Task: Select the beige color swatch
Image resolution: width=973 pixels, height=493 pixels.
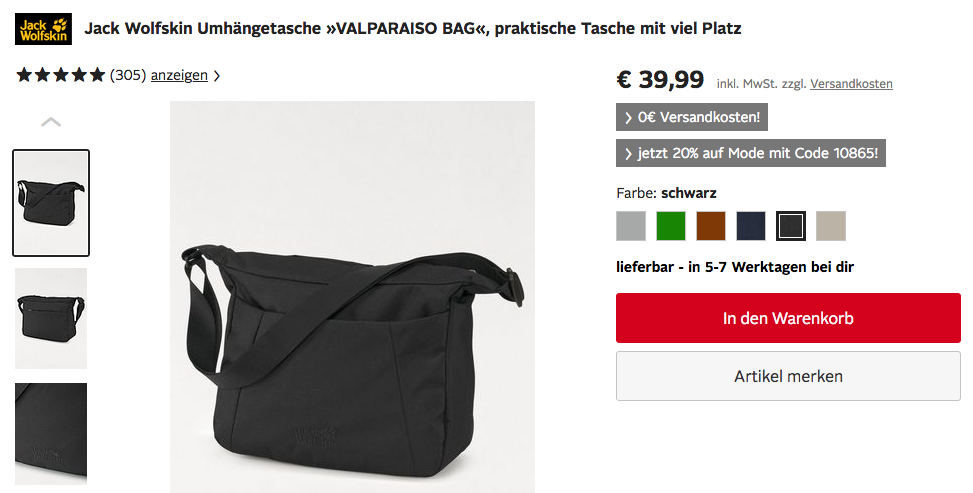Action: click(831, 226)
